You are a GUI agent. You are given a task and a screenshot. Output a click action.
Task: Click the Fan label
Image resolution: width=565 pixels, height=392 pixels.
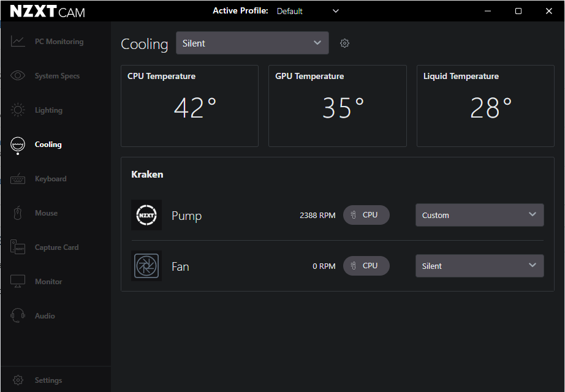click(180, 266)
